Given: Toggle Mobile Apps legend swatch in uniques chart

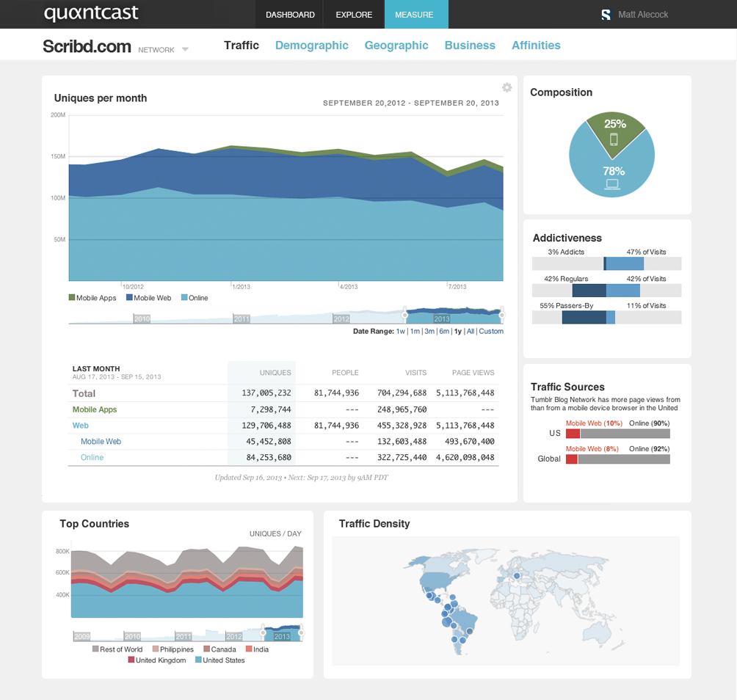Looking at the screenshot, I should pos(72,297).
